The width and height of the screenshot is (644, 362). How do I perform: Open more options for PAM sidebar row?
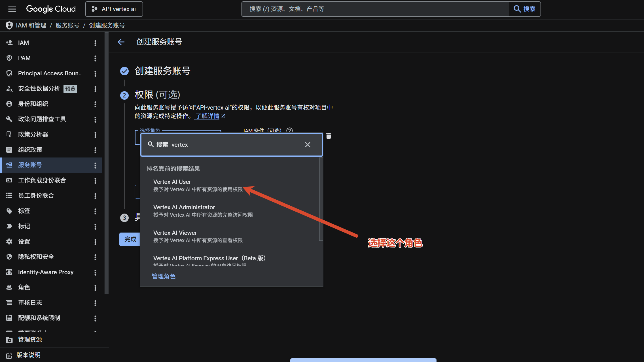point(95,58)
